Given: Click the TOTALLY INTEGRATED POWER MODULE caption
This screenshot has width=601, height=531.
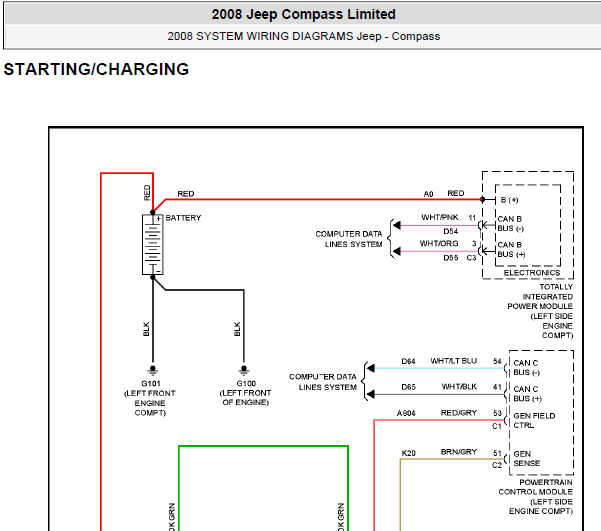Looking at the screenshot, I should (x=540, y=311).
